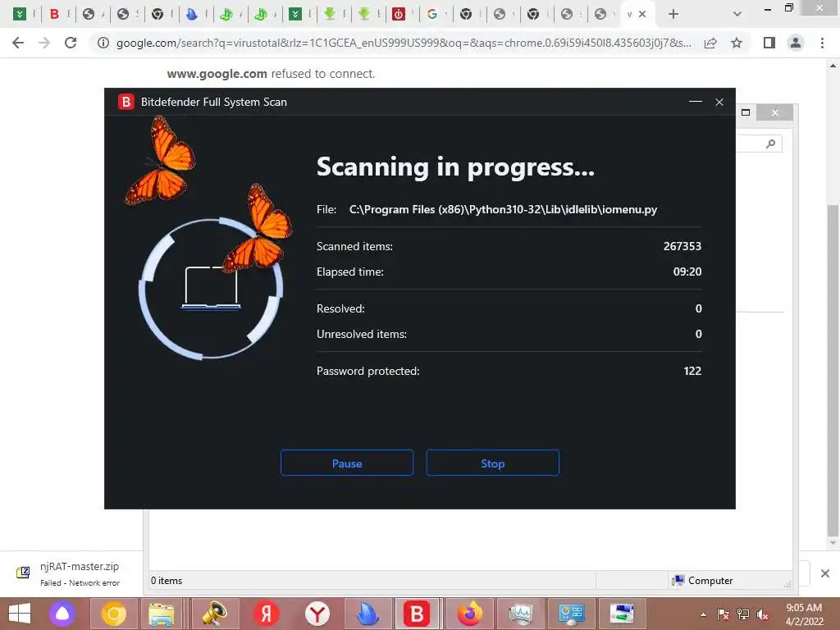Click the password protected count 122
This screenshot has width=840, height=630.
coord(692,371)
